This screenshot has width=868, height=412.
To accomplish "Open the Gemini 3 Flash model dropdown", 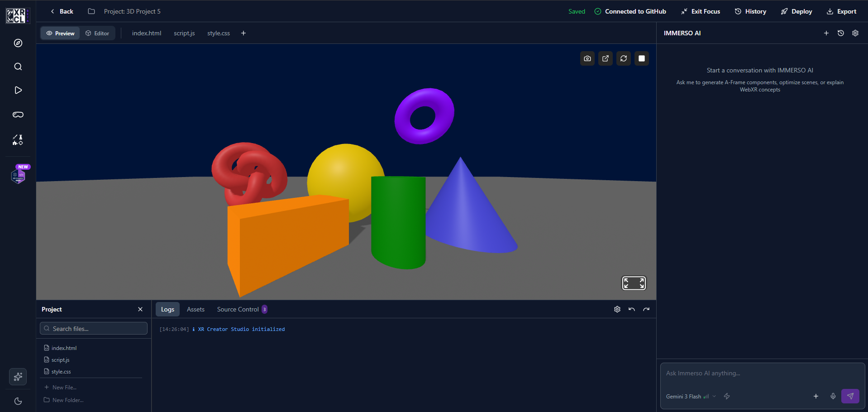I will (x=691, y=397).
